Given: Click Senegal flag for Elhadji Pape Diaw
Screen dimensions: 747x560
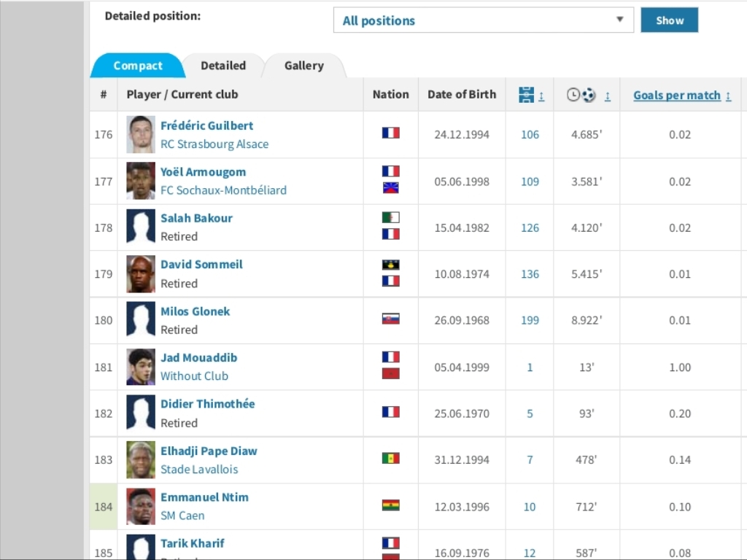Looking at the screenshot, I should [x=391, y=459].
